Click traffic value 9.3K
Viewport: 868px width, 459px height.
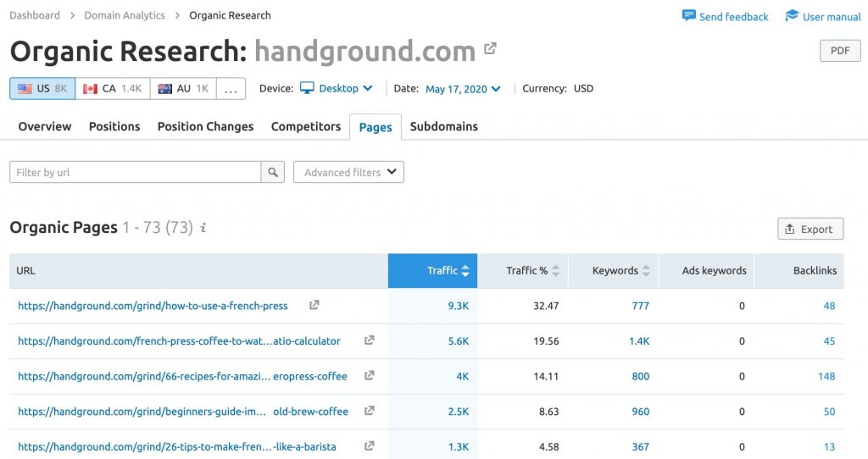(x=459, y=306)
